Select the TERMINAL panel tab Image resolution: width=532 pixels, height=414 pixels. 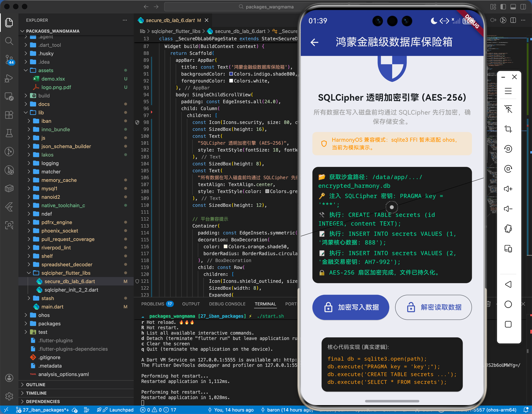(265, 304)
